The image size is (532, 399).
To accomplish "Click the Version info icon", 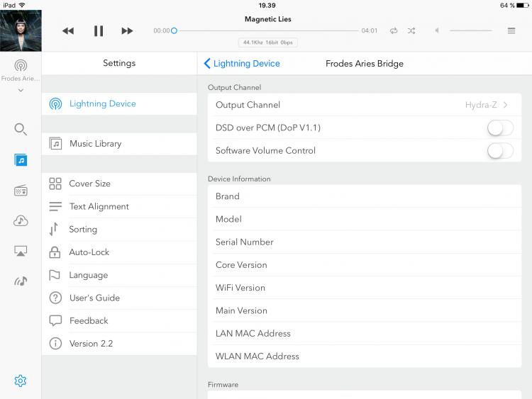I will tap(55, 344).
